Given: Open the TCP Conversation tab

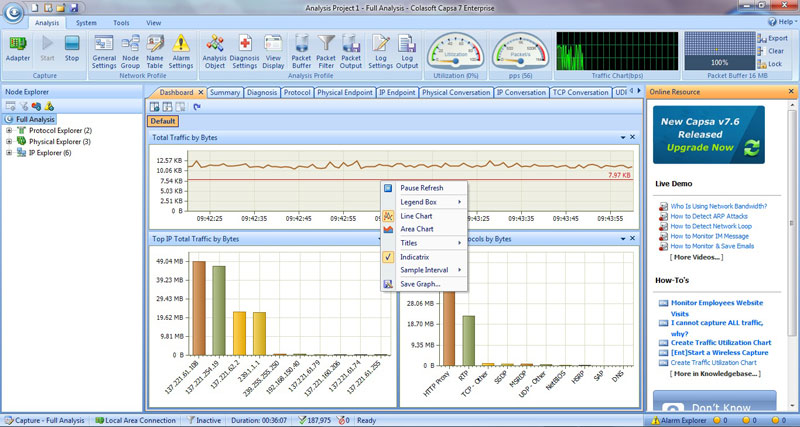Looking at the screenshot, I should [x=581, y=92].
